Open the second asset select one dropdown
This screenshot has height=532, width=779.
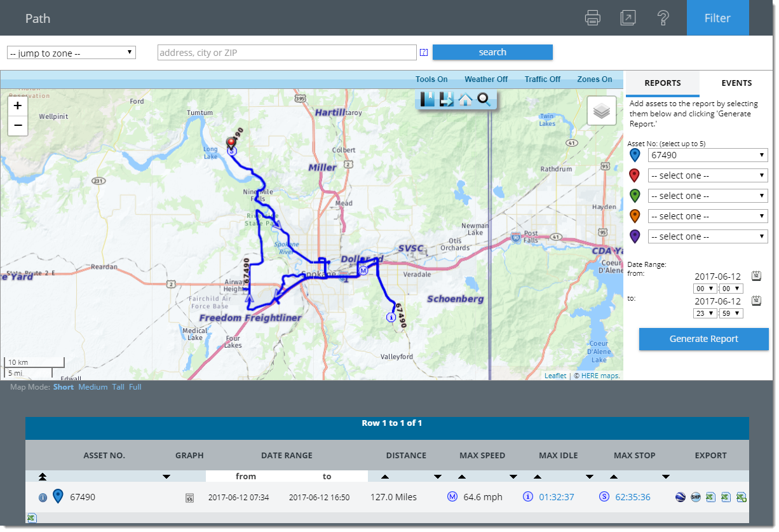[707, 175]
